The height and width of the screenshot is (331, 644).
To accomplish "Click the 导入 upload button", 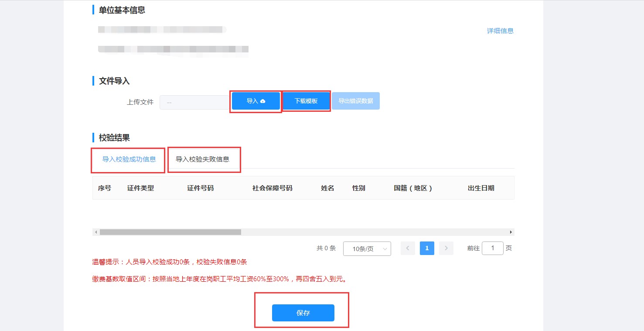I will [x=256, y=101].
